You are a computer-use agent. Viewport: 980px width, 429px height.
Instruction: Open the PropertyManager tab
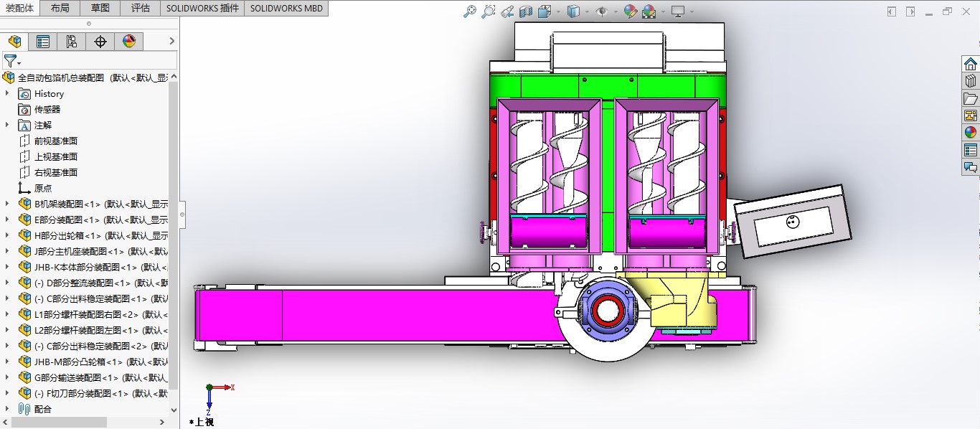coord(43,42)
